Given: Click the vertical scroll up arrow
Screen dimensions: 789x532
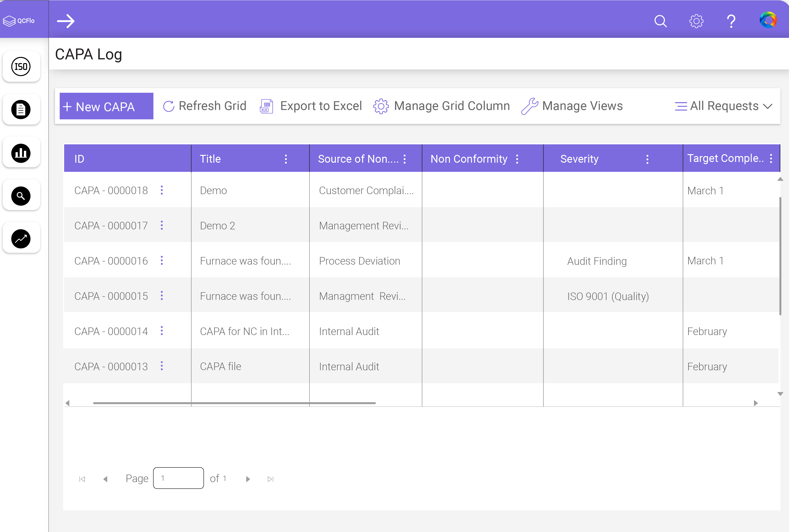Looking at the screenshot, I should coord(780,179).
